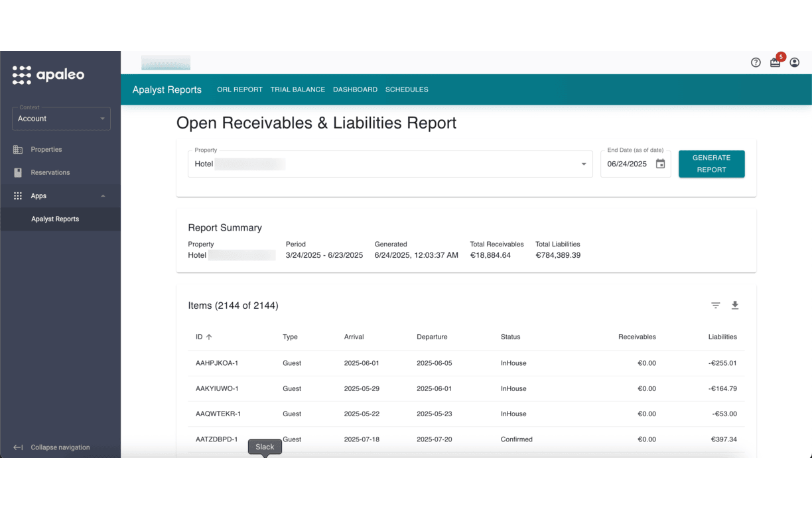Collapse the Apps section chevron
The image size is (812, 509).
[x=103, y=196]
